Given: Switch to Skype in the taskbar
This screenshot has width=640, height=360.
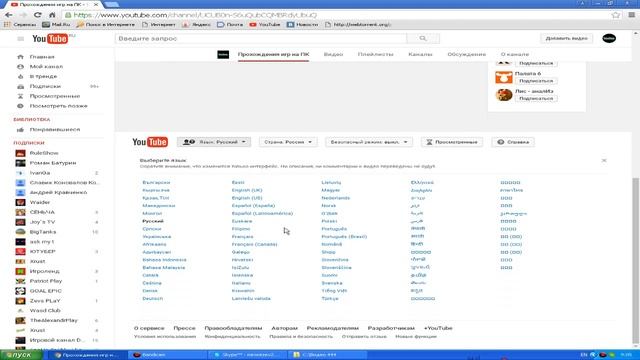Looking at the screenshot, I should (247, 355).
